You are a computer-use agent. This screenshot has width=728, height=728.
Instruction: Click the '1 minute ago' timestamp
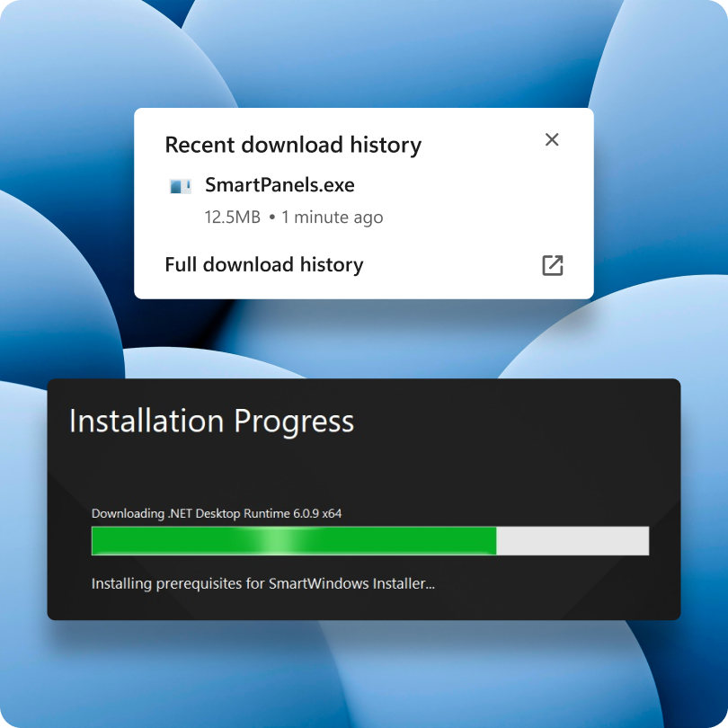pos(333,217)
